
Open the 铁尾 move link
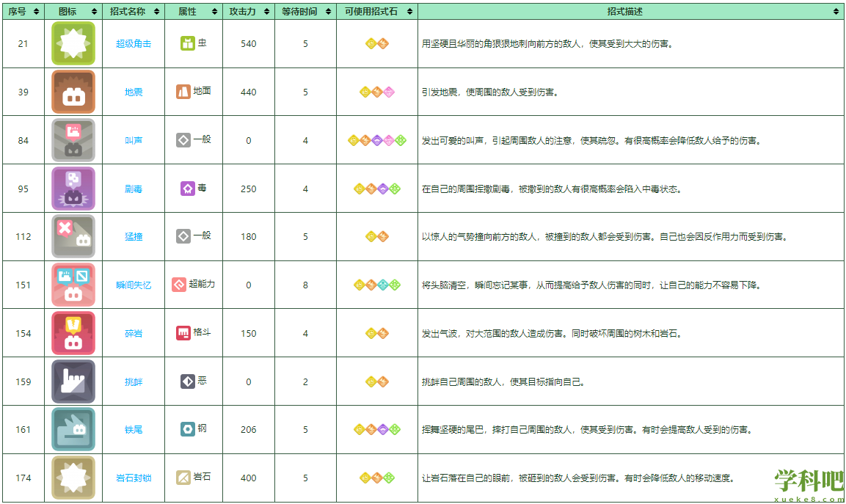[134, 429]
